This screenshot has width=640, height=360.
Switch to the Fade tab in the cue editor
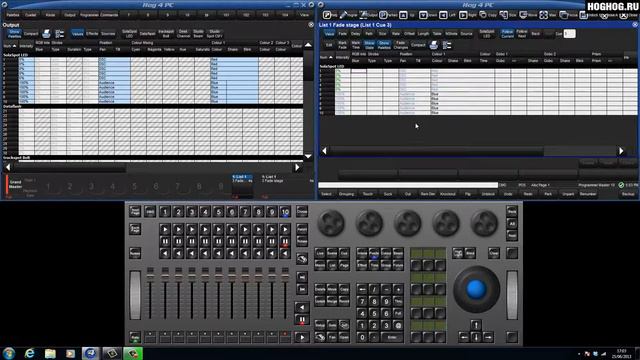343,34
